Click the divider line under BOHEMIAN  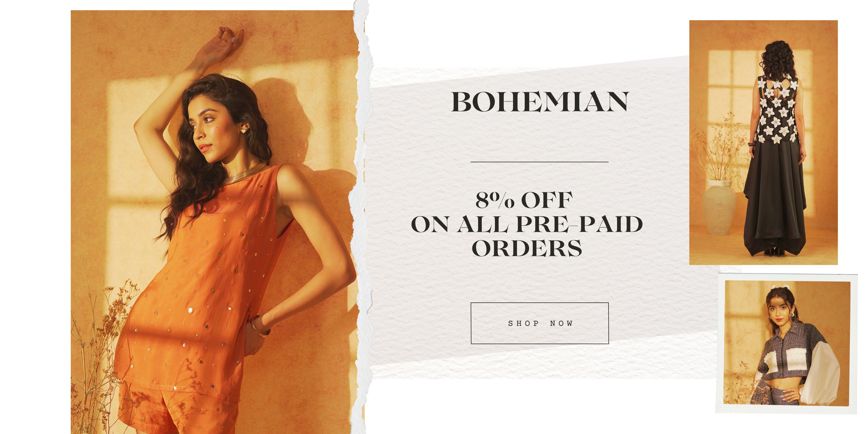[539, 162]
